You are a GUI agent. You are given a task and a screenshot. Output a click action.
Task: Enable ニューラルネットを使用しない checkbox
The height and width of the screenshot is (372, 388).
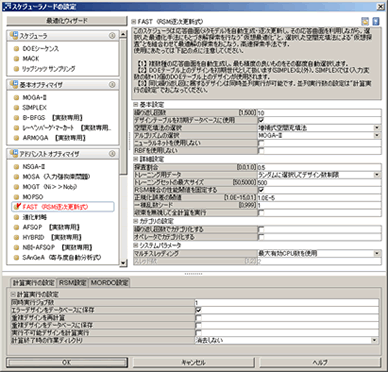click(x=261, y=143)
